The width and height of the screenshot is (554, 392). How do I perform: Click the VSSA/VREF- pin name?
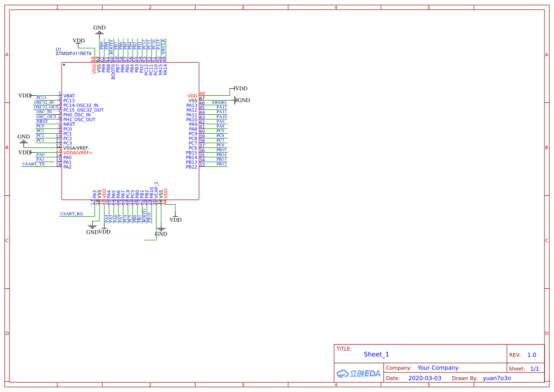click(77, 148)
